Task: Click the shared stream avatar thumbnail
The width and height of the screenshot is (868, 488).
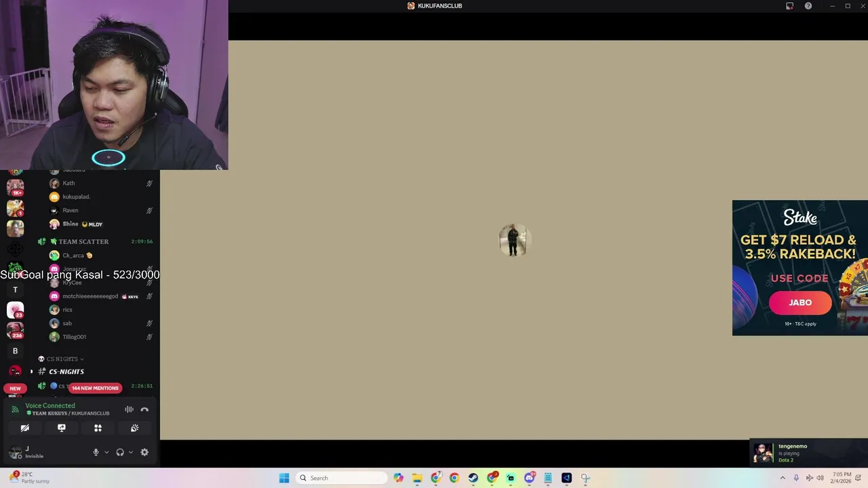Action: (x=513, y=240)
